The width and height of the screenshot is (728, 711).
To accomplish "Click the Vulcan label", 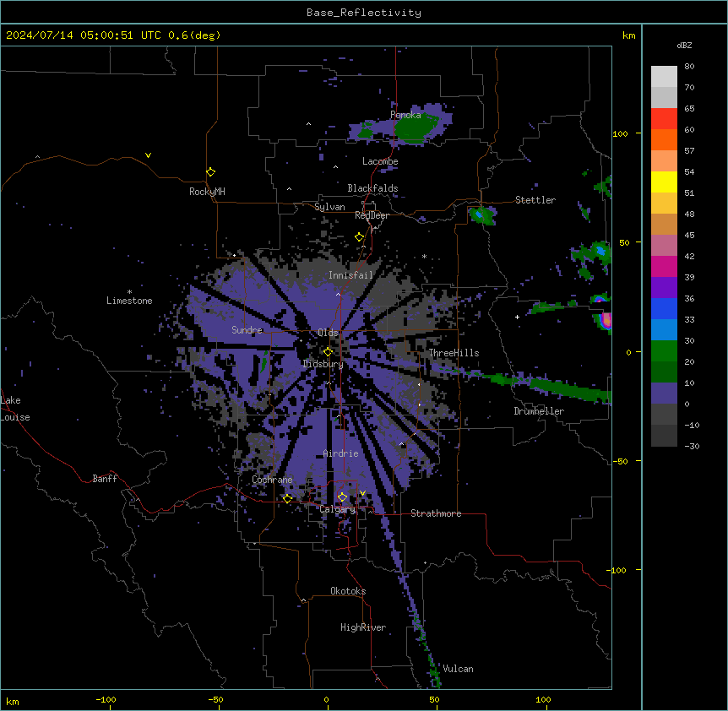I will tap(458, 669).
